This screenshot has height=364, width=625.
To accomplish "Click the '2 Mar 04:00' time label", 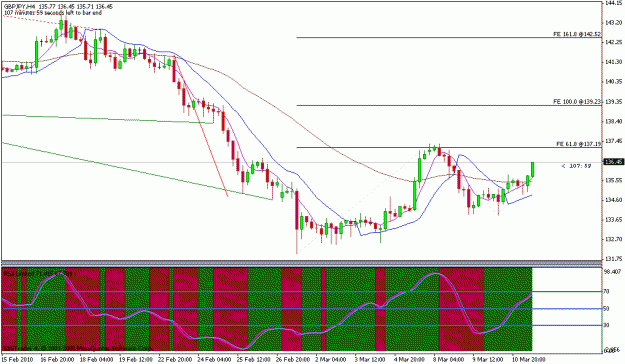I will (331, 360).
